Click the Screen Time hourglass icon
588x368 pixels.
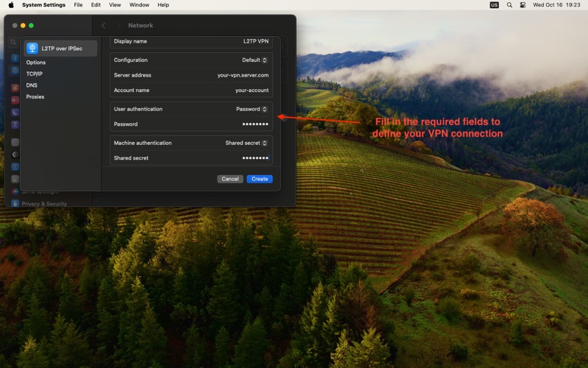[15, 124]
